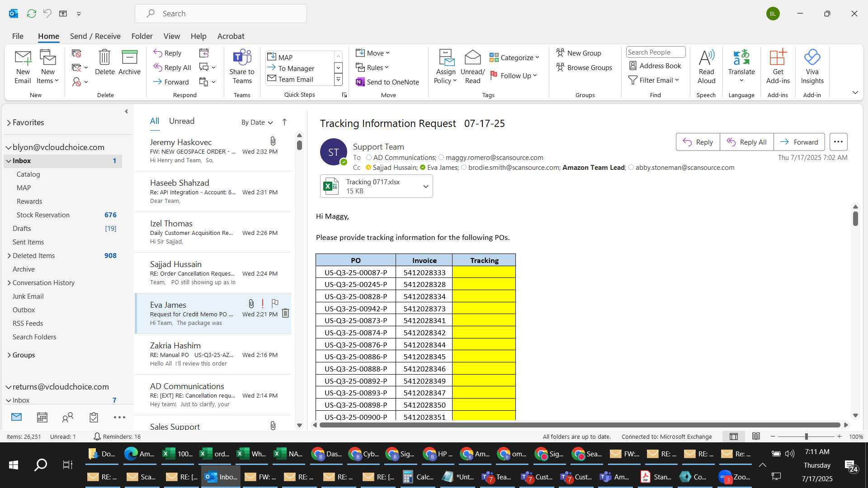This screenshot has height=488, width=868.
Task: Open Follow Up flag menu
Action: pyautogui.click(x=514, y=75)
